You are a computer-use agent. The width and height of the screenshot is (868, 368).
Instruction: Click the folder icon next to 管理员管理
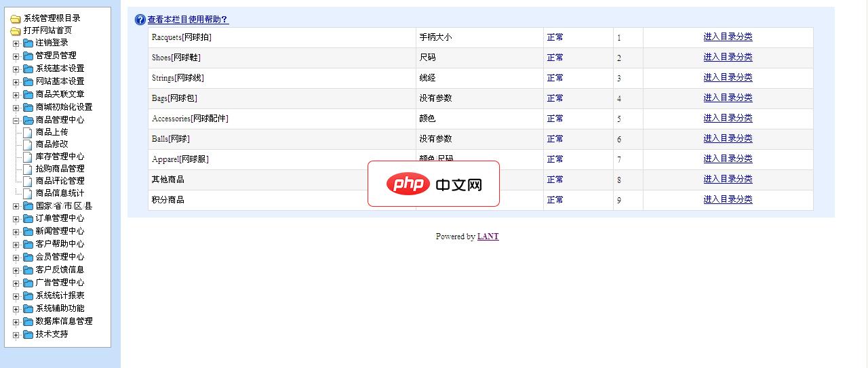[x=28, y=56]
